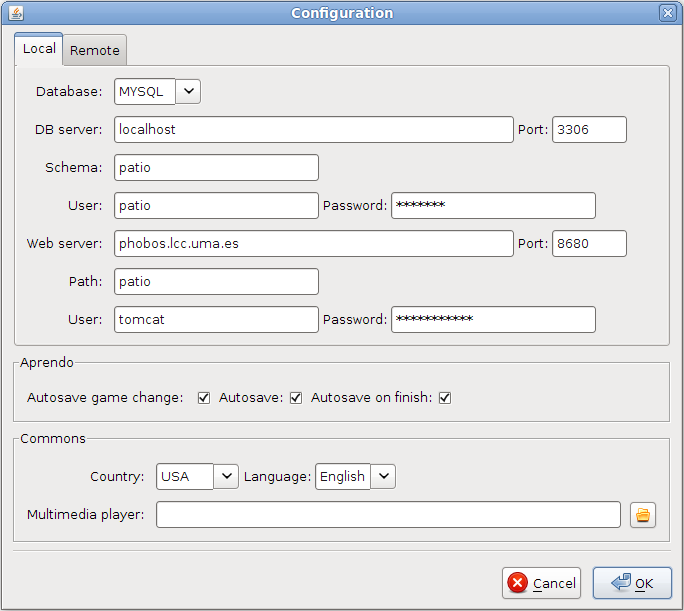Click the Aprendo group title
684x611 pixels.
pos(47,362)
